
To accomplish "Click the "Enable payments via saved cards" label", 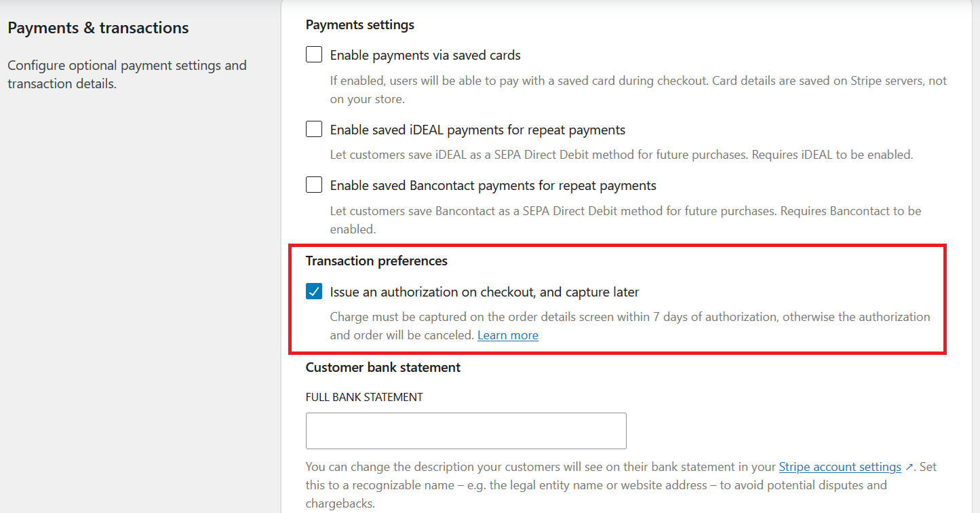I will click(425, 55).
